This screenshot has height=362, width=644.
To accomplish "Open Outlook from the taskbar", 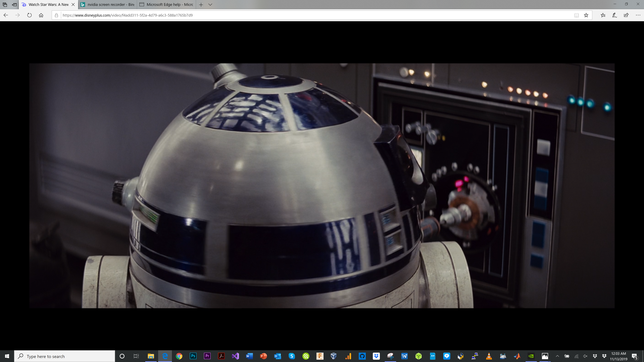I will click(x=278, y=356).
